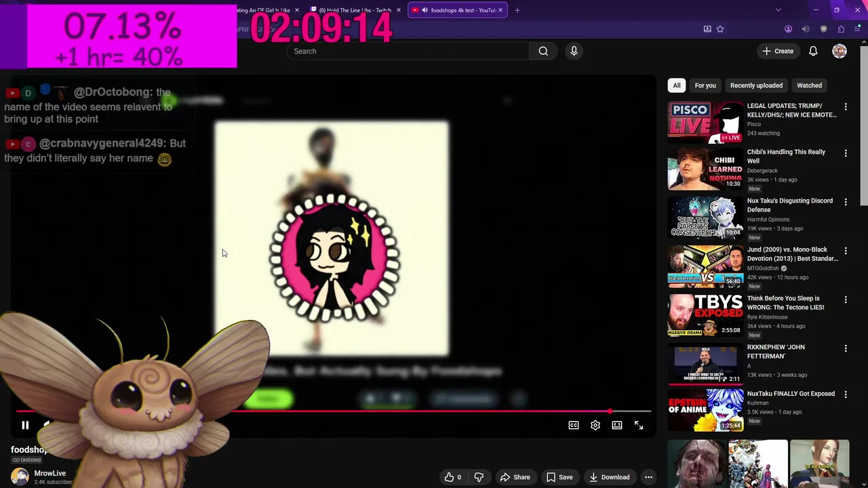Image resolution: width=868 pixels, height=488 pixels.
Task: Click the Create button
Action: pos(778,51)
